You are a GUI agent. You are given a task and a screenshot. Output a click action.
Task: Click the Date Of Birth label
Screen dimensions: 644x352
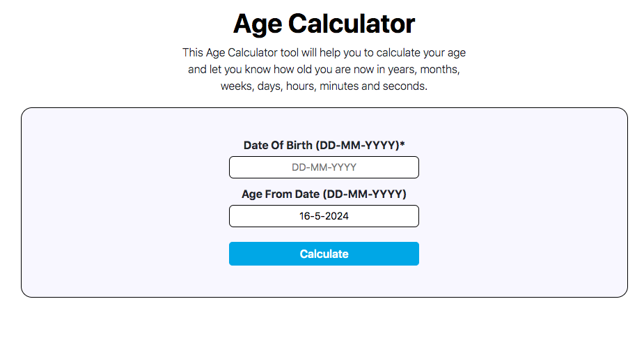pos(278,145)
